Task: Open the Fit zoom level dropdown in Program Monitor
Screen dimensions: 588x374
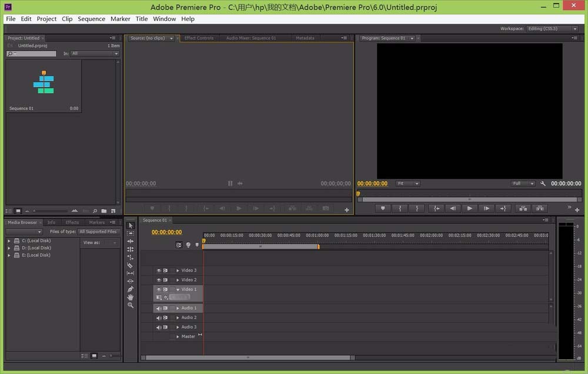Action: [x=407, y=183]
